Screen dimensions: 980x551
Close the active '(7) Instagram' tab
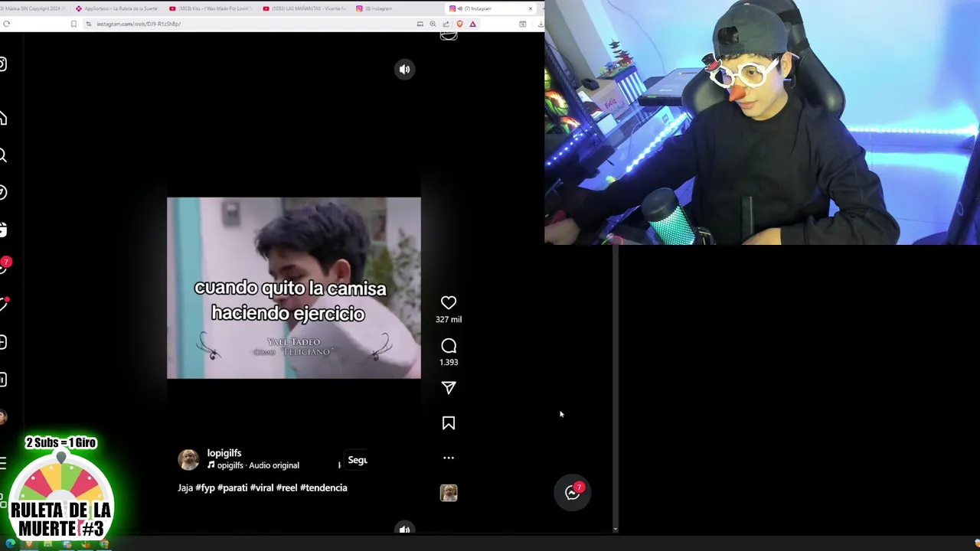point(530,8)
